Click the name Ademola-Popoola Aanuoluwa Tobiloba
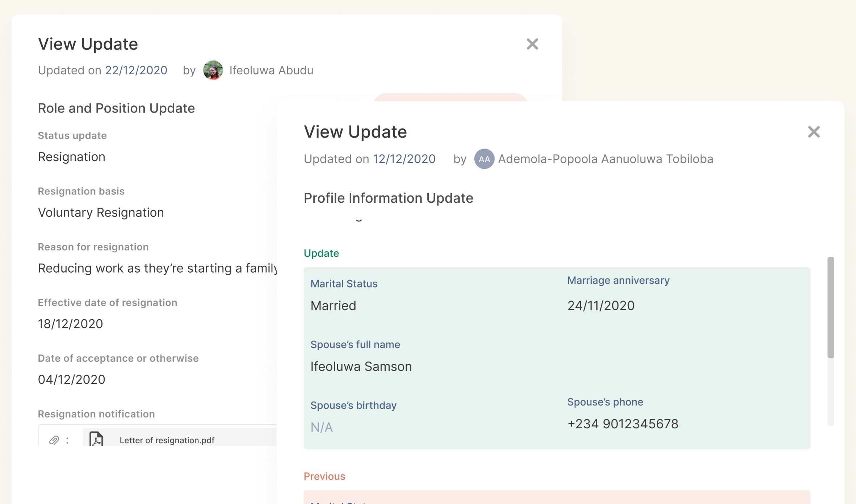The image size is (856, 504). (605, 159)
